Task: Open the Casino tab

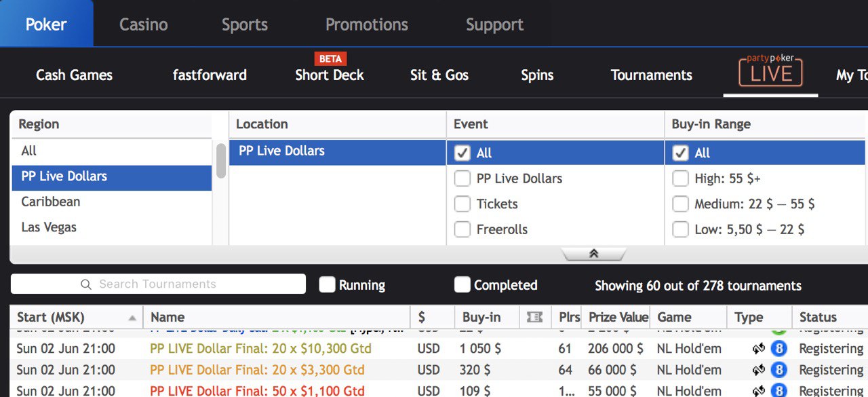Action: 143,24
